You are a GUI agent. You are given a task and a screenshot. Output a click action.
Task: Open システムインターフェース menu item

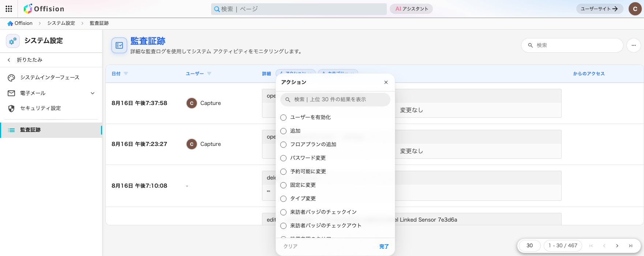(51, 78)
